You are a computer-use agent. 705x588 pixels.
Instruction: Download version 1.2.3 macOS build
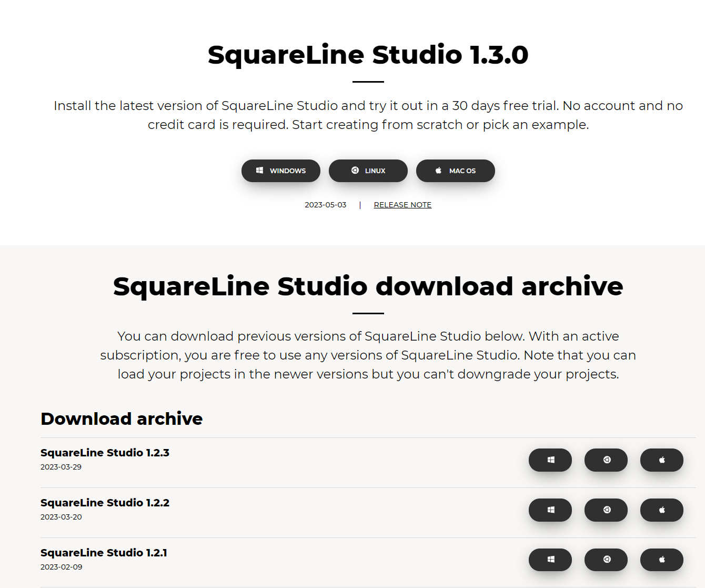point(662,460)
